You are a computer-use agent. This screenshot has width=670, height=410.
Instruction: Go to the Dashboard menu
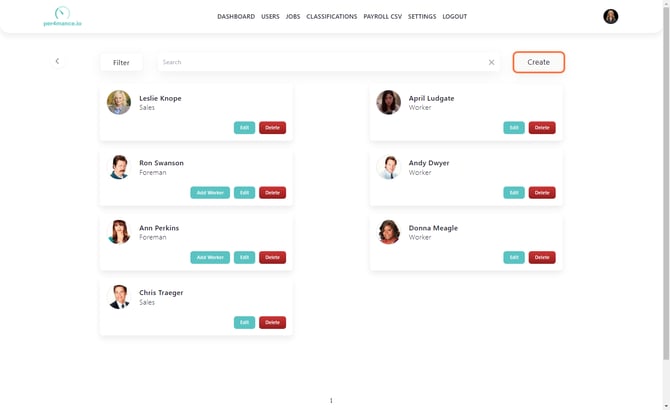click(x=236, y=16)
